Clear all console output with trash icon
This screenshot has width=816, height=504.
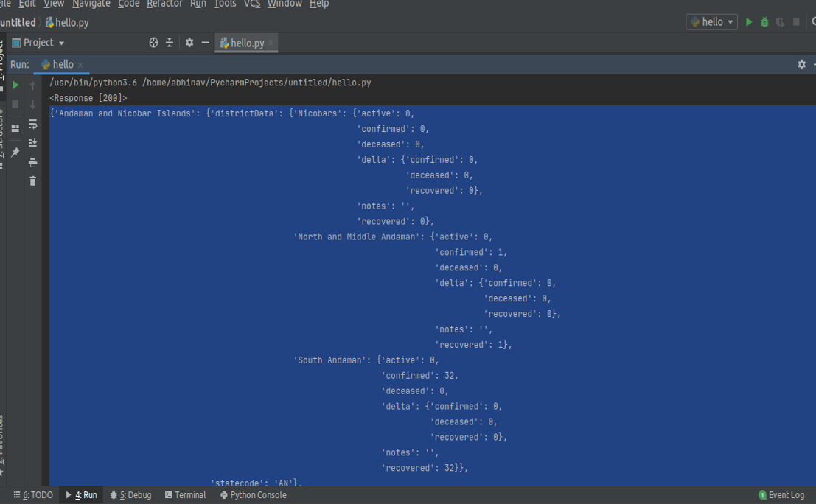point(32,180)
